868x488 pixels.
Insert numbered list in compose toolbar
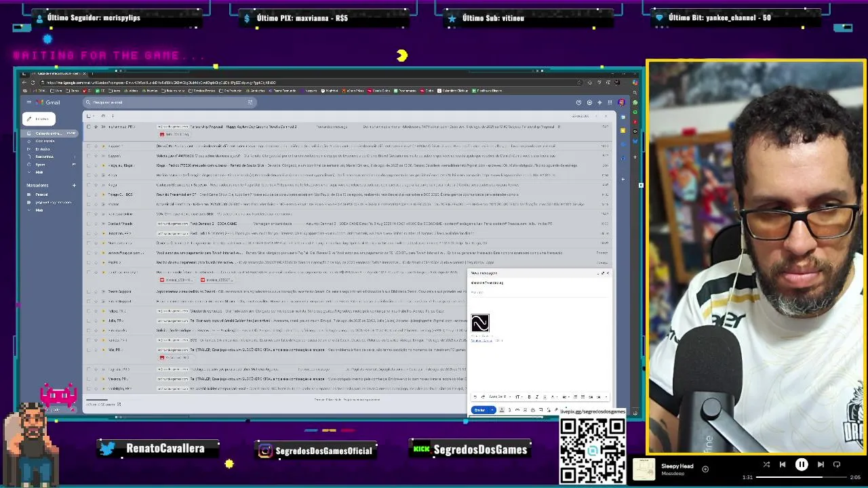pyautogui.click(x=575, y=397)
